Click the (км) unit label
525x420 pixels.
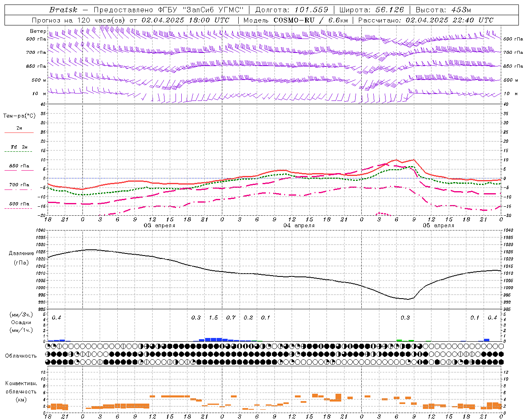click(x=21, y=399)
